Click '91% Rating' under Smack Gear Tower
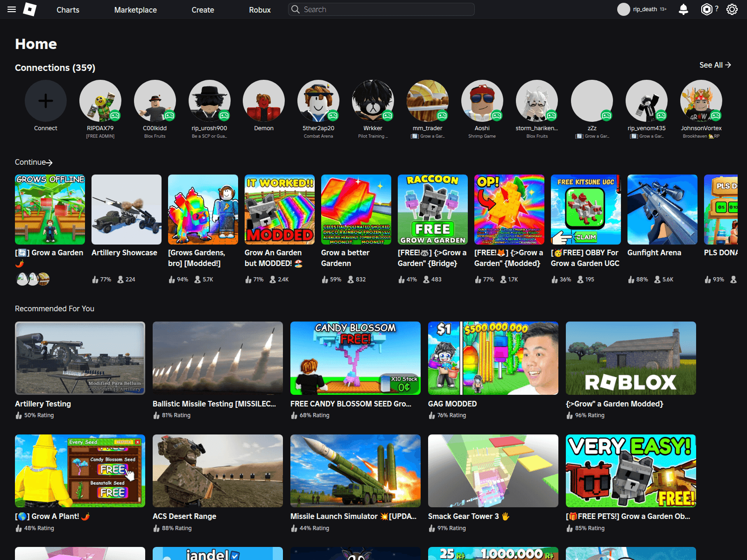The image size is (747, 560). tap(451, 528)
